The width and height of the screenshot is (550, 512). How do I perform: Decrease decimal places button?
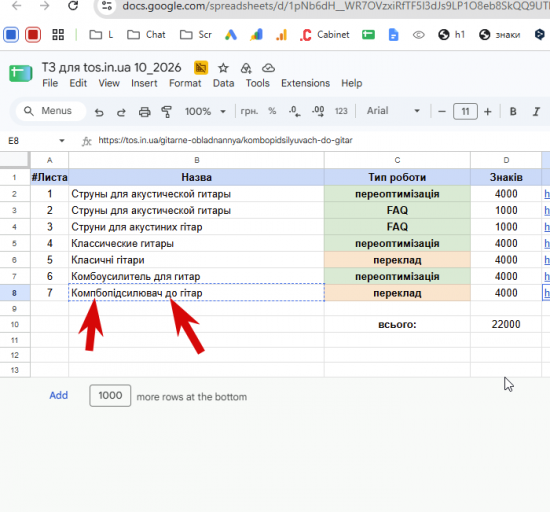click(x=295, y=112)
